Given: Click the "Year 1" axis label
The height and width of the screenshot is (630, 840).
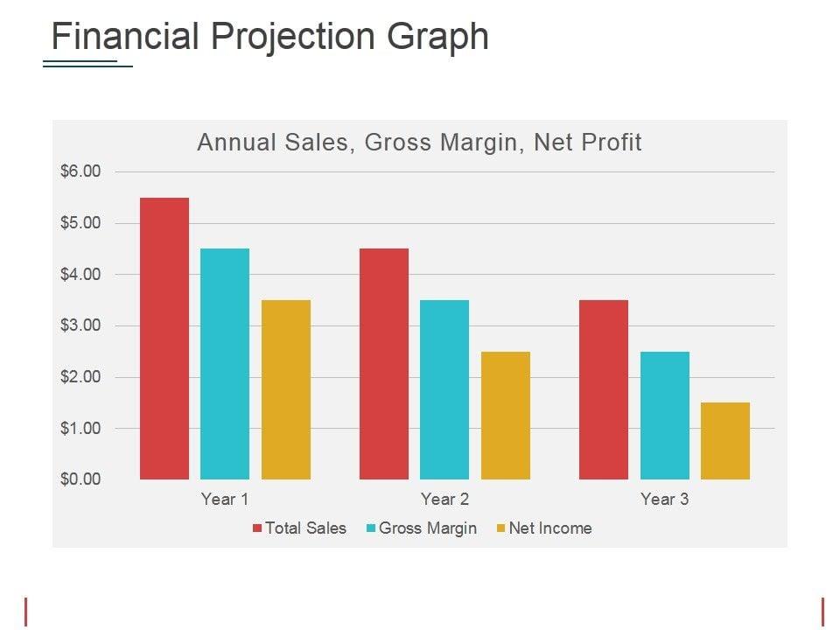Looking at the screenshot, I should tap(225, 500).
